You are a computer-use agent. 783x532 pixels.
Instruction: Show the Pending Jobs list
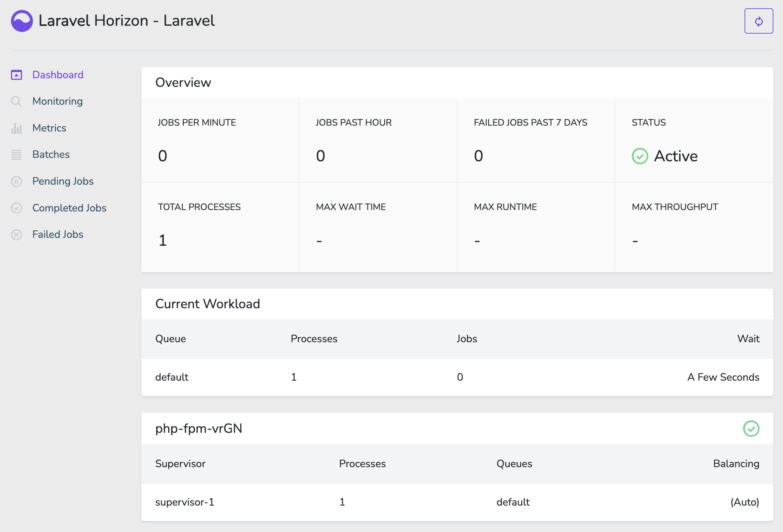click(63, 181)
